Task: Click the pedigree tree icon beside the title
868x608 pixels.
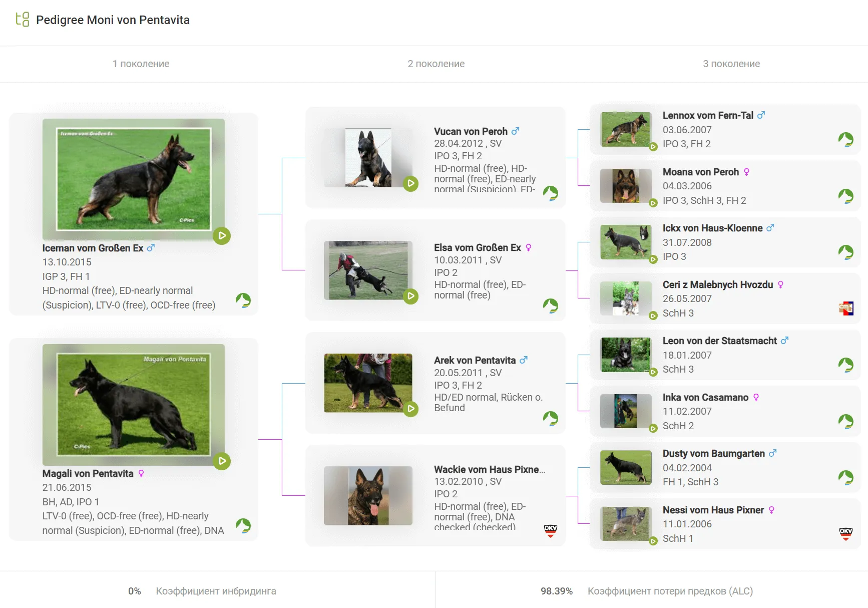Action: click(23, 20)
